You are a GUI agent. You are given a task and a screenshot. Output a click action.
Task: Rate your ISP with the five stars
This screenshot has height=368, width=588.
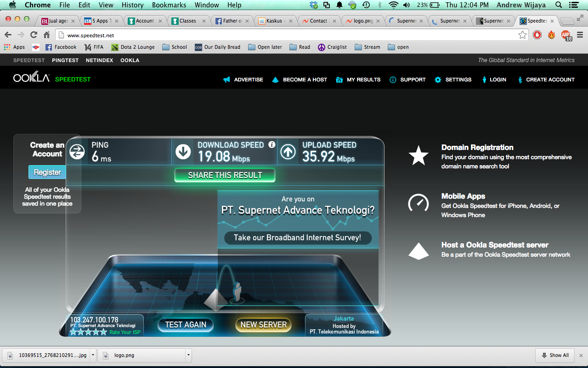tap(88, 332)
